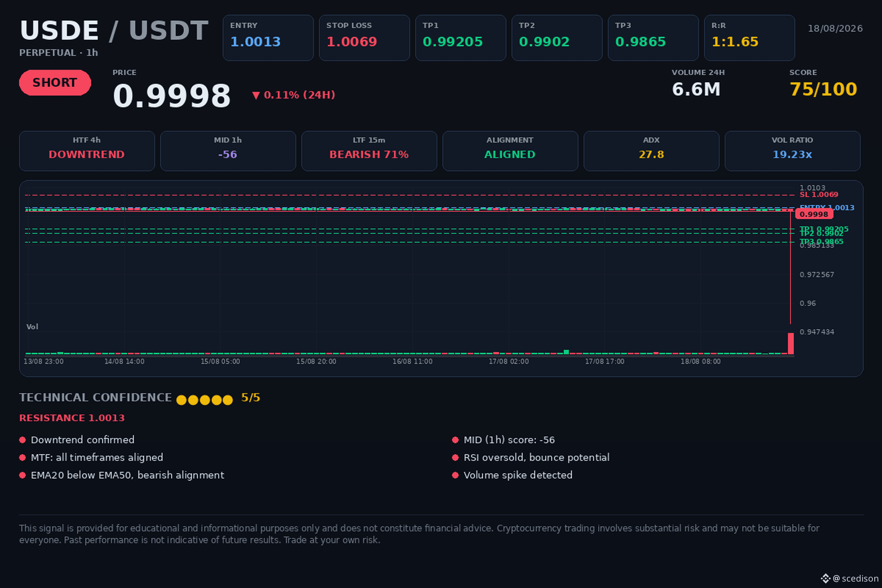
Task: Click the PERPETUAL · 1h subtitle
Action: tap(58, 53)
